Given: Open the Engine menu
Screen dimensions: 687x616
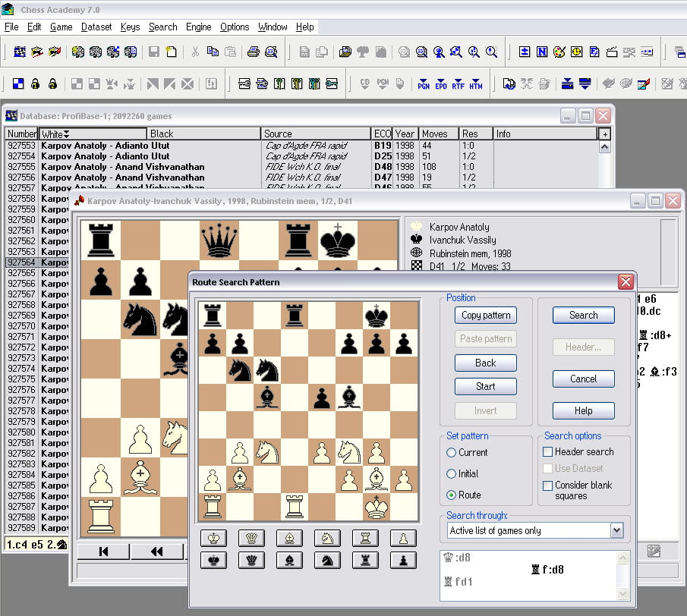Looking at the screenshot, I should [x=198, y=27].
